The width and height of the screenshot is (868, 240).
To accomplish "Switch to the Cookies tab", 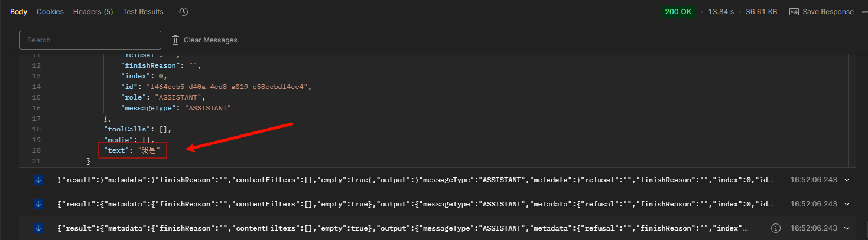I will tap(50, 12).
